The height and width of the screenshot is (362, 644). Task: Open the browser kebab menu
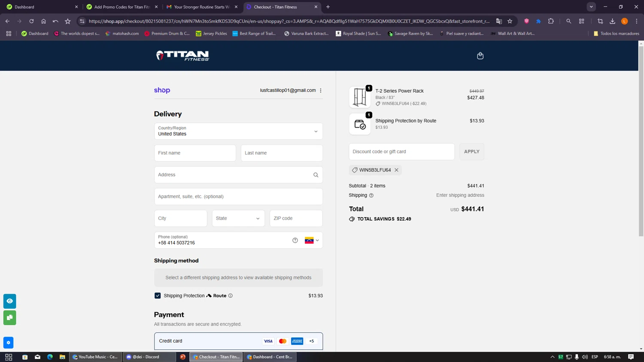coord(637,21)
